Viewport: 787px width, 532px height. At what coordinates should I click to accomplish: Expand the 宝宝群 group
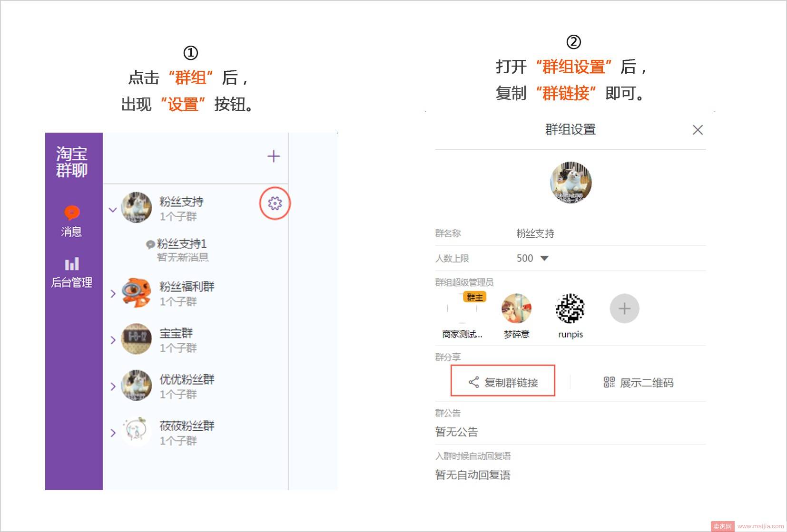click(113, 340)
